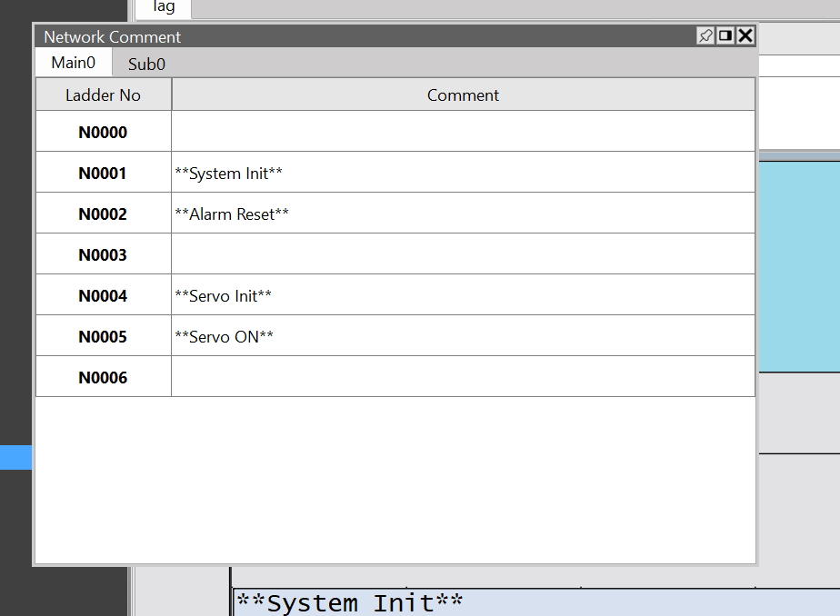This screenshot has width=840, height=616.
Task: Select ladder row N0002
Action: pos(103,214)
